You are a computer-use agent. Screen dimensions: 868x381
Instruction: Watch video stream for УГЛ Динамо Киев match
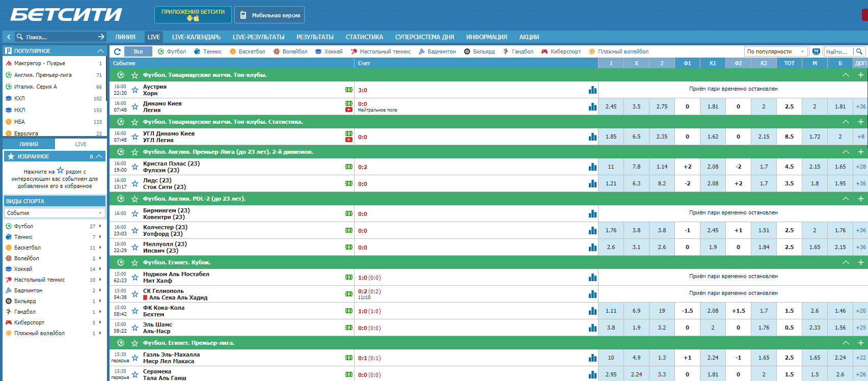349,140
